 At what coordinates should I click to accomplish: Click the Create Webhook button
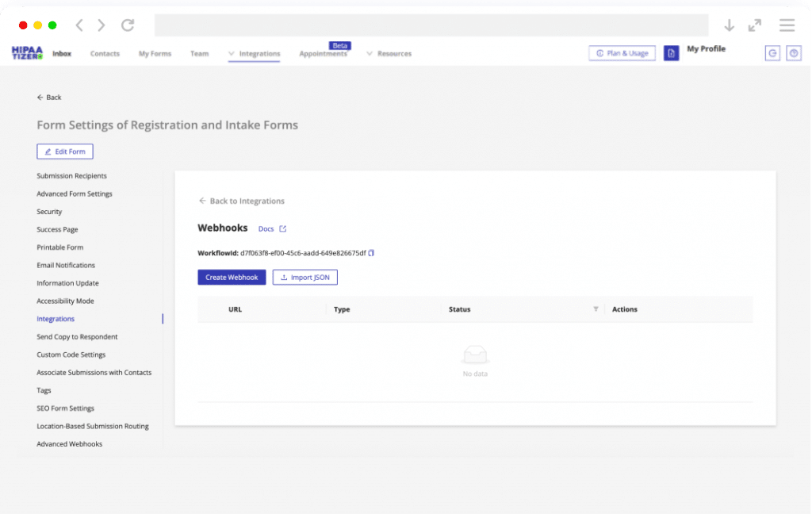pyautogui.click(x=232, y=277)
